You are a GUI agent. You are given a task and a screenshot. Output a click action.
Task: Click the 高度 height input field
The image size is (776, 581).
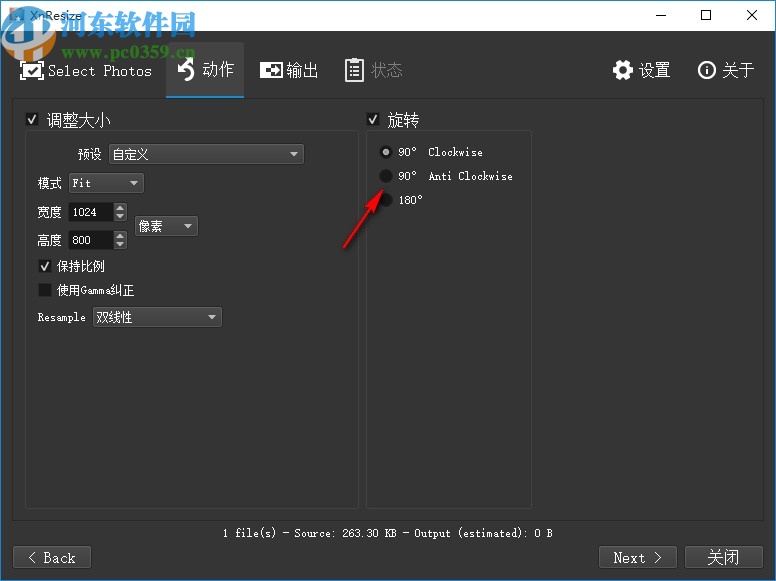point(91,240)
